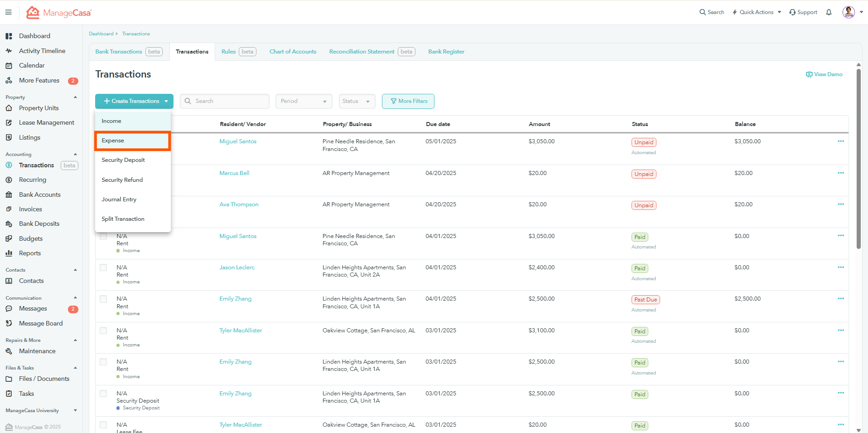Expand the ManageCasa University section

tap(75, 411)
